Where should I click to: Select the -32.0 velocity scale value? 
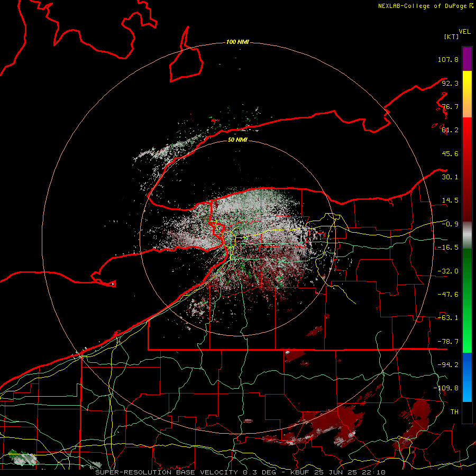pos(448,271)
